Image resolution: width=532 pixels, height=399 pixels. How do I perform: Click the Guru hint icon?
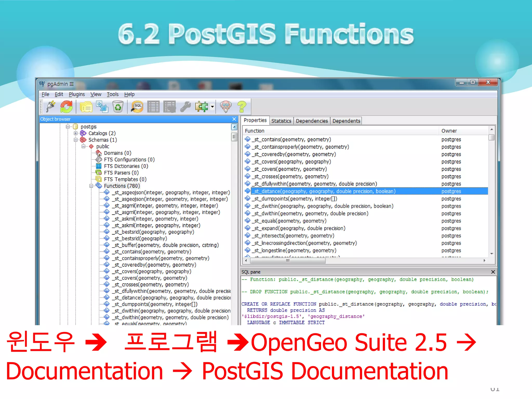[x=225, y=107]
